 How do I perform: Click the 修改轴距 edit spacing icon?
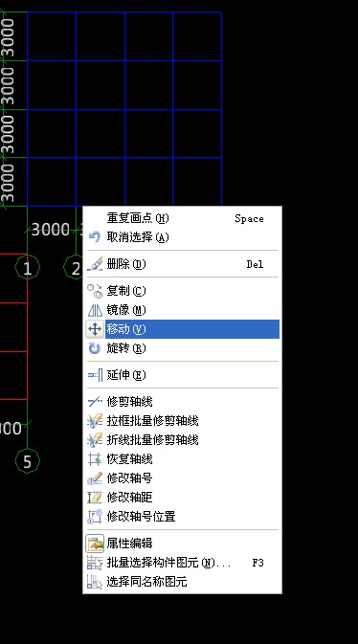tap(95, 498)
